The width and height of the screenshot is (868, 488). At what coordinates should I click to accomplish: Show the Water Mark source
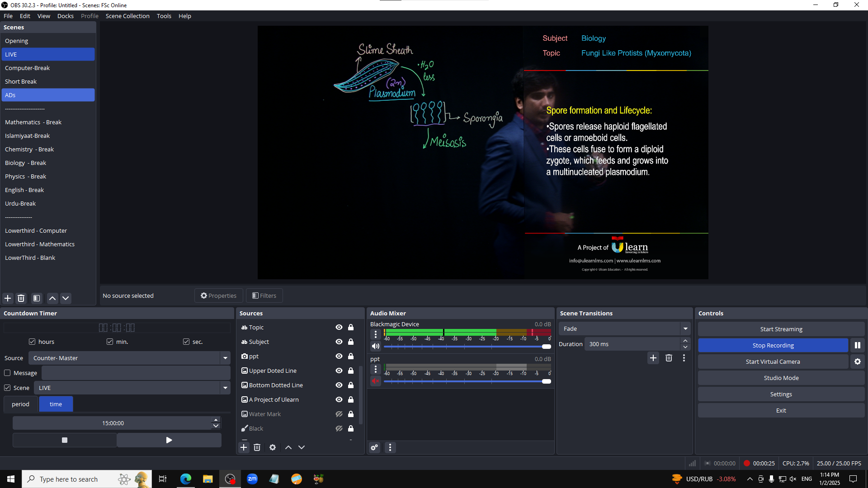tap(339, 414)
